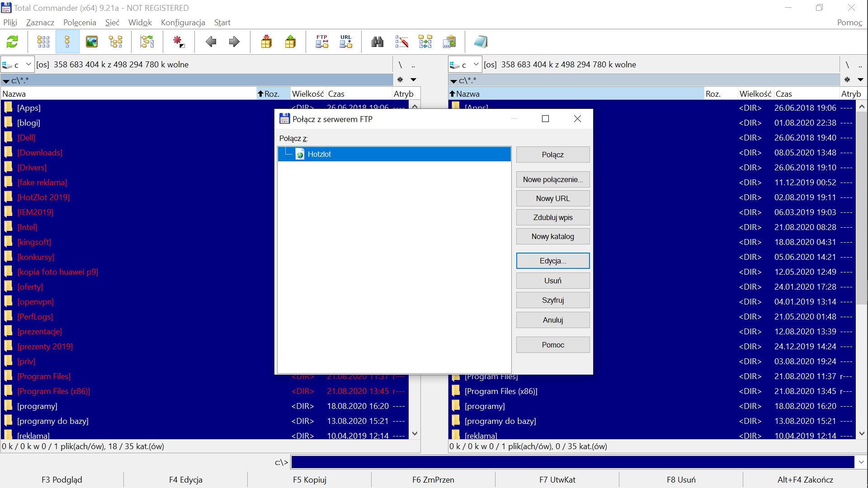
Task: Open left panel directory history arrow
Action: pyautogui.click(x=413, y=80)
